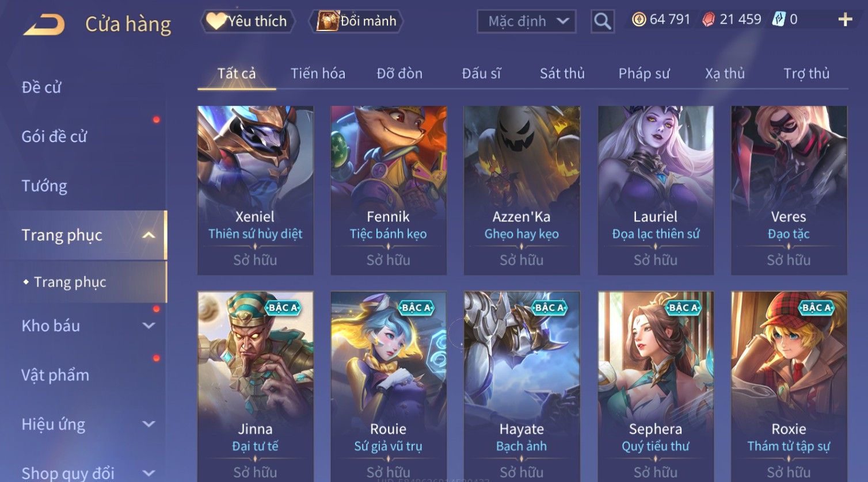
Task: Switch to the Sát thủ tab
Action: 562,74
